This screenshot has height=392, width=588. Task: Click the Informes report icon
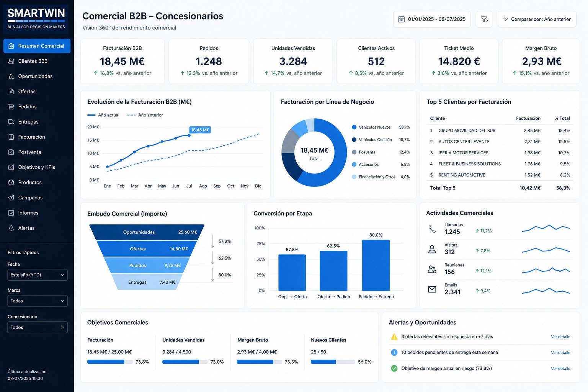coord(11,213)
